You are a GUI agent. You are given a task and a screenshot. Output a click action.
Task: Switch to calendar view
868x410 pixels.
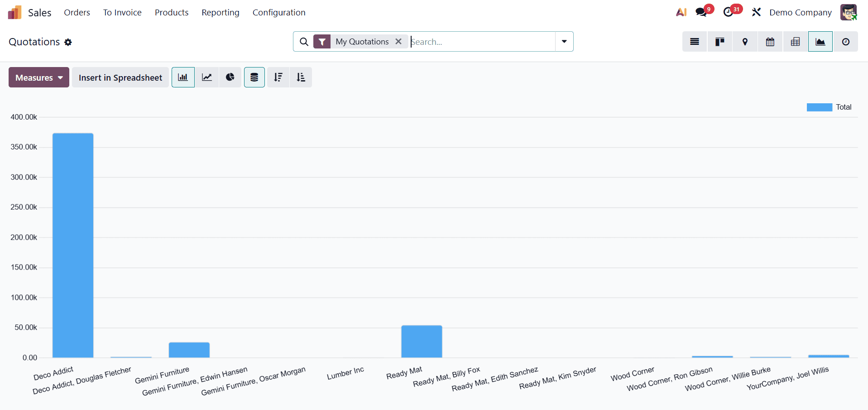tap(770, 41)
